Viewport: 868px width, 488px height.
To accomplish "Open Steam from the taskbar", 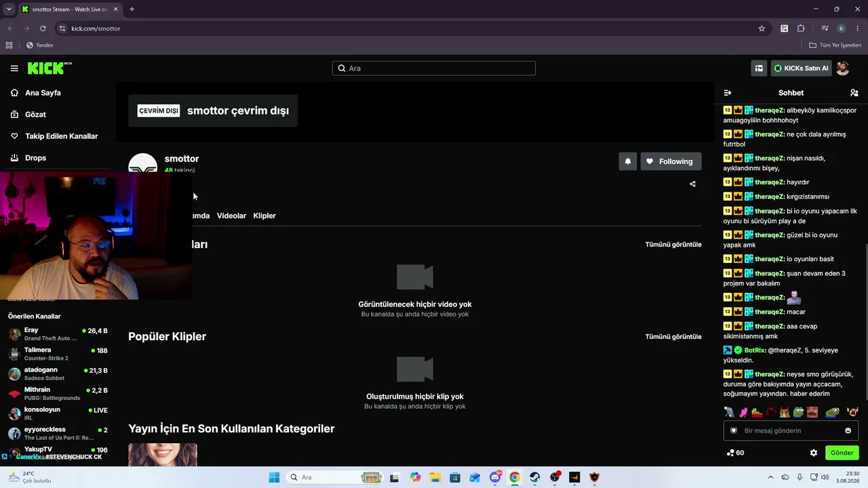I will coord(534,477).
